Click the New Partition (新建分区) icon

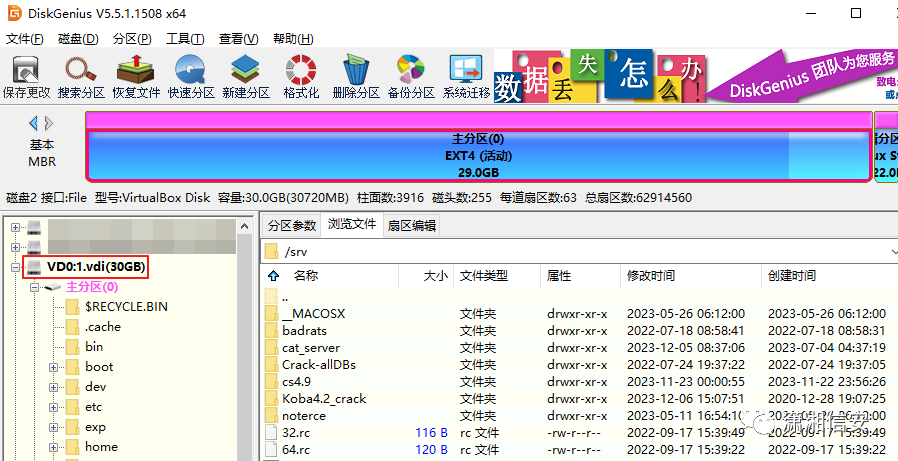246,77
